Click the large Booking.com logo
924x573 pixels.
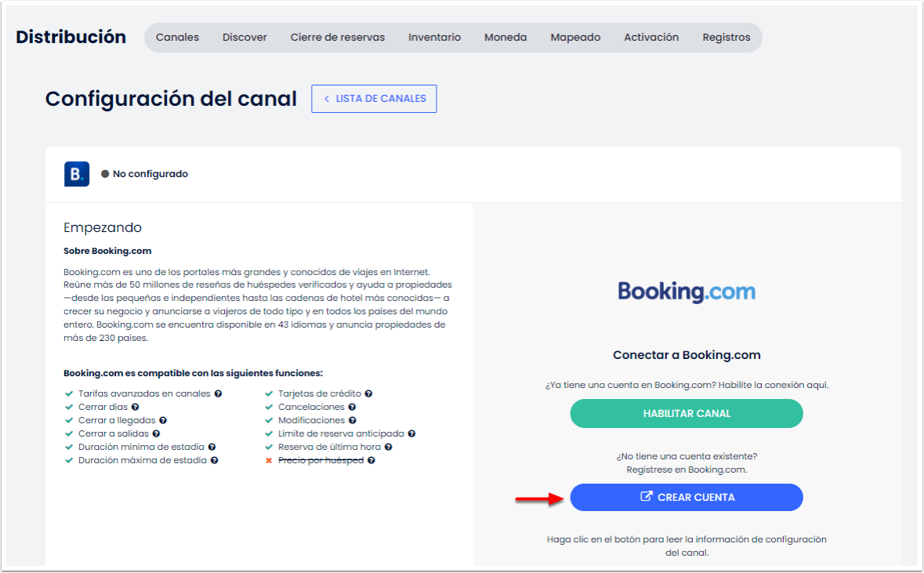(x=687, y=292)
